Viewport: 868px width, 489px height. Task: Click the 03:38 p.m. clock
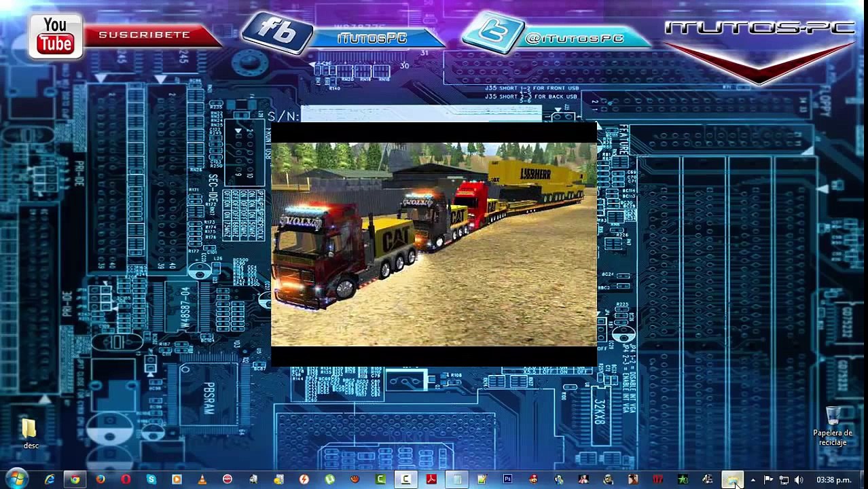click(x=834, y=480)
